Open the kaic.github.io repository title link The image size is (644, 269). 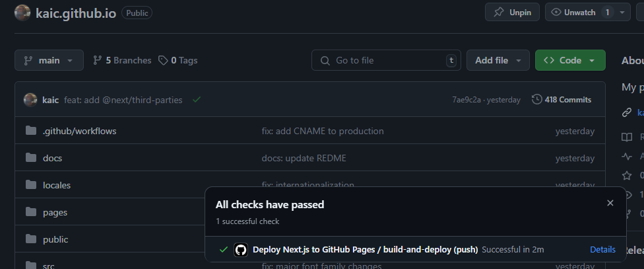tap(76, 13)
